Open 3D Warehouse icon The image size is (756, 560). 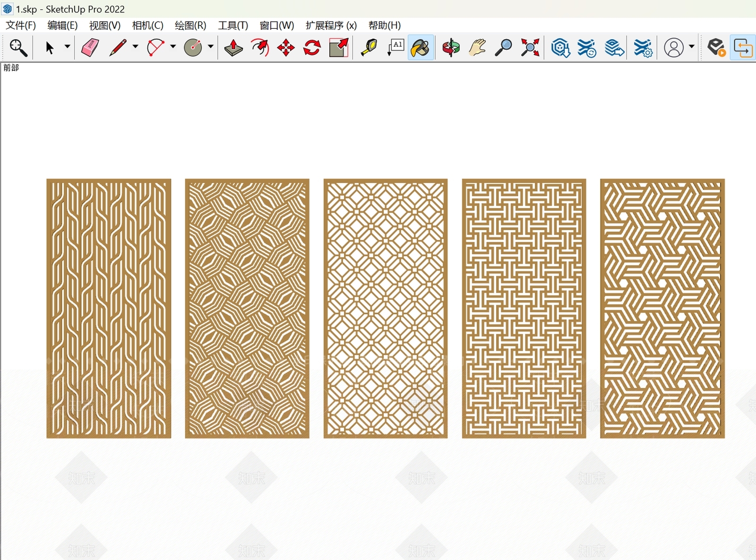pos(560,48)
